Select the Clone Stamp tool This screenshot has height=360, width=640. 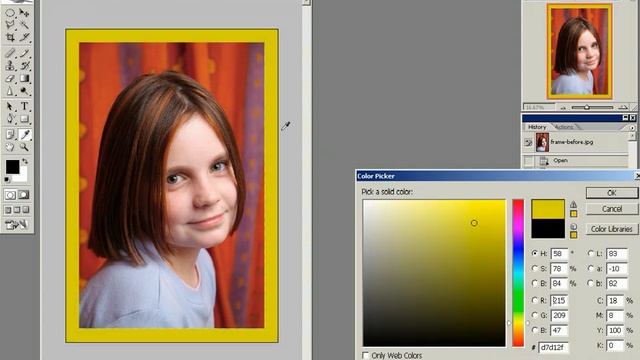[x=10, y=65]
